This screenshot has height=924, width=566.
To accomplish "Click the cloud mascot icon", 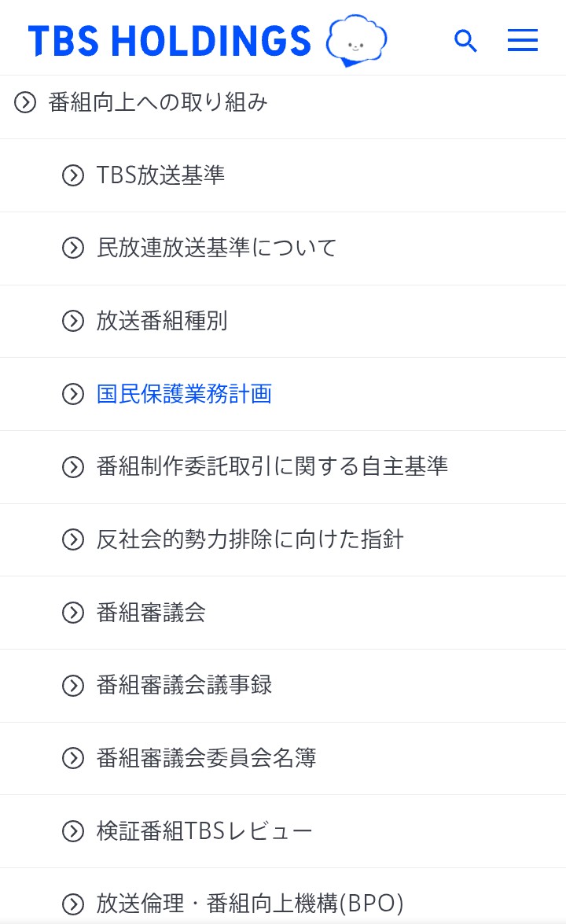I will click(x=357, y=40).
